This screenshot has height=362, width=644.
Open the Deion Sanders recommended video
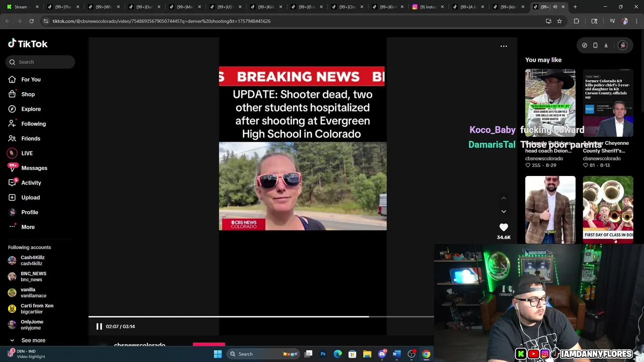550,103
